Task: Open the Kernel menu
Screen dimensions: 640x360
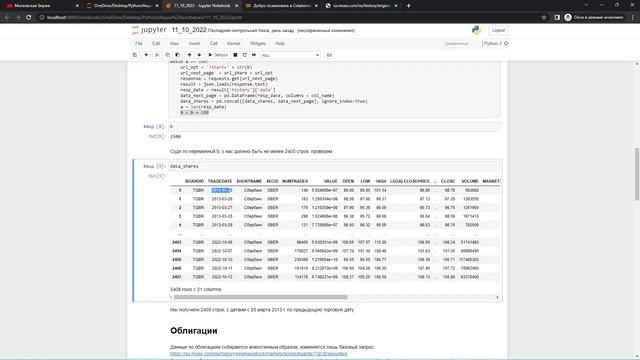Action: [x=233, y=43]
